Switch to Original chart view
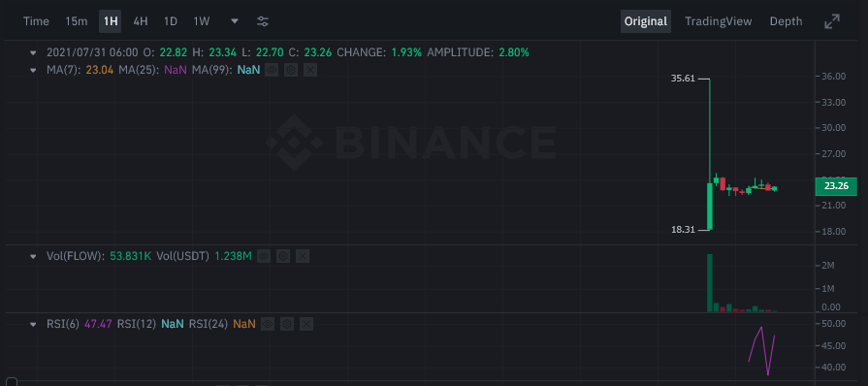Viewport: 868px width, 386px height. click(646, 21)
